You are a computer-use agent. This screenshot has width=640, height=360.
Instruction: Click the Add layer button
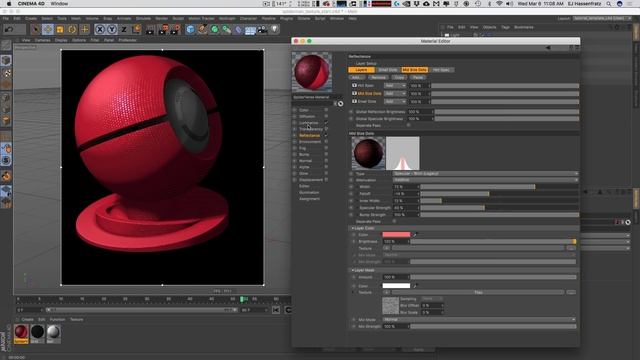coord(357,78)
